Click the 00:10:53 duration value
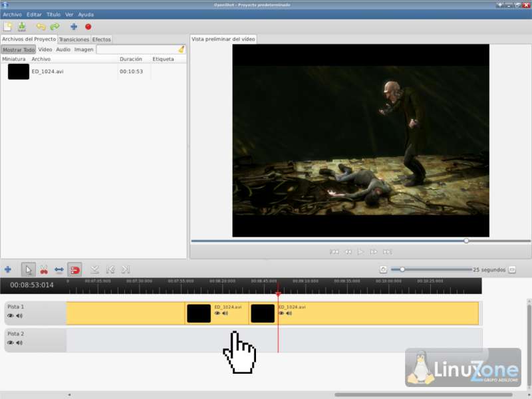 [131, 72]
